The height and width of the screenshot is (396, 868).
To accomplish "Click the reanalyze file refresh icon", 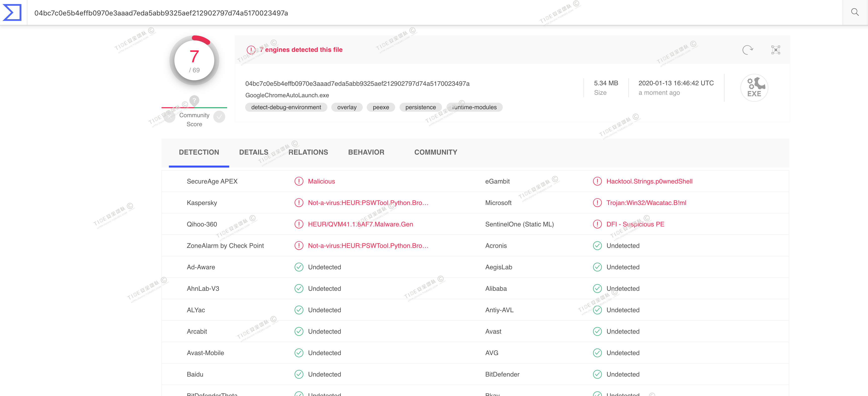I will coord(747,50).
